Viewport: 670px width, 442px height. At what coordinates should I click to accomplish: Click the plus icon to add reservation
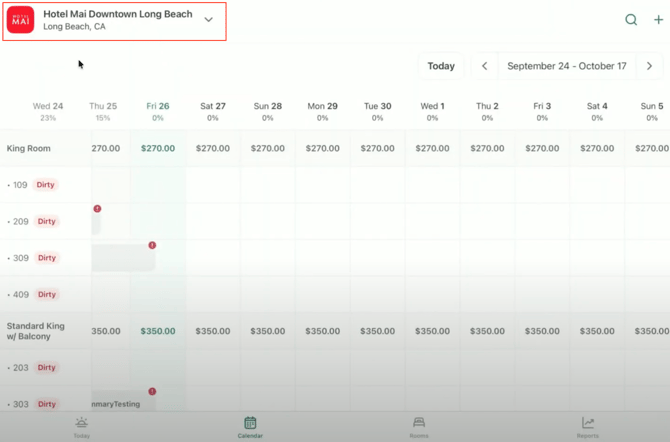click(658, 20)
